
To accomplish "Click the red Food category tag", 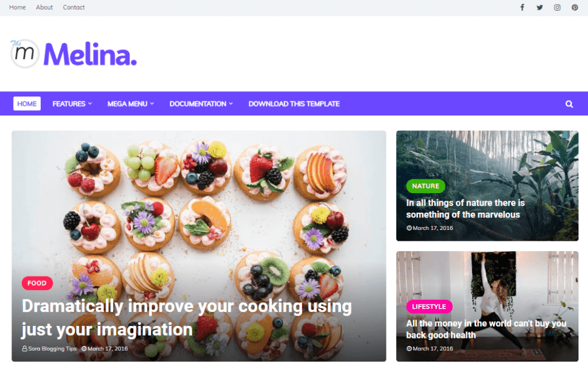I will 37,283.
